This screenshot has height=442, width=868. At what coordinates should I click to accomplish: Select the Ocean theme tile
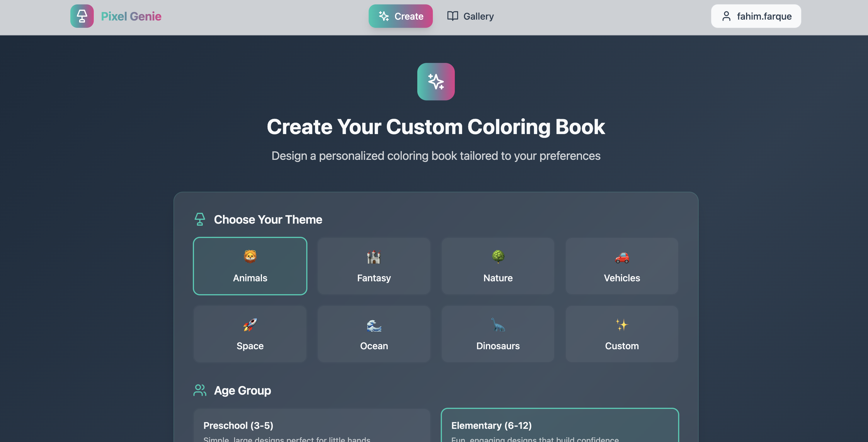pos(374,334)
